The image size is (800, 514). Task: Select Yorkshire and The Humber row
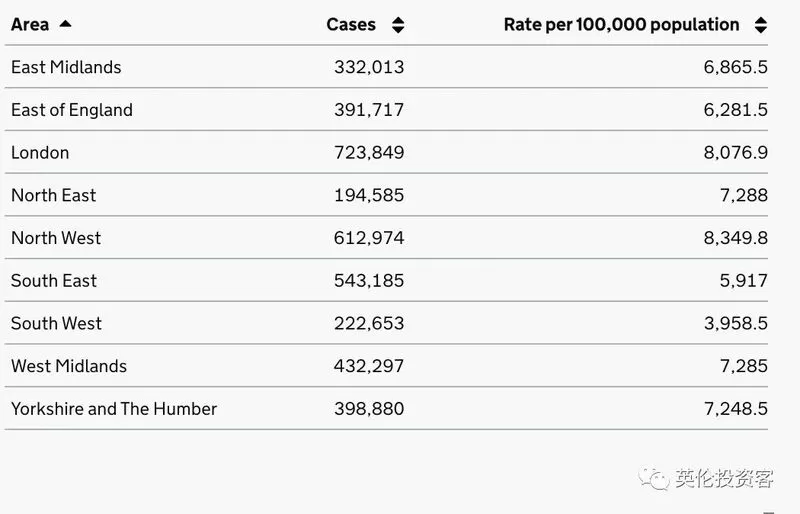pos(386,408)
